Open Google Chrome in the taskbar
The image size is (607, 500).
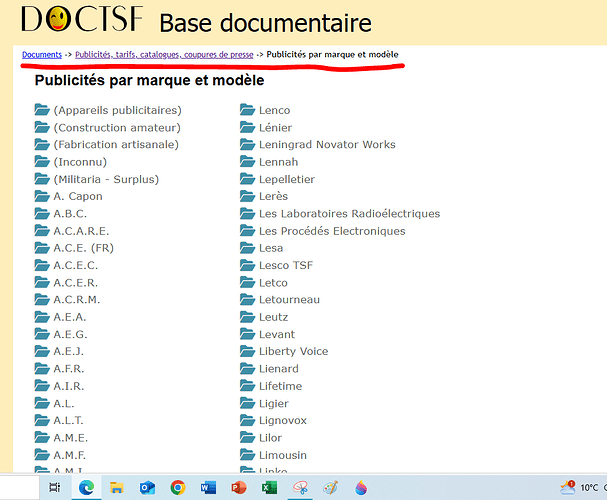178,488
